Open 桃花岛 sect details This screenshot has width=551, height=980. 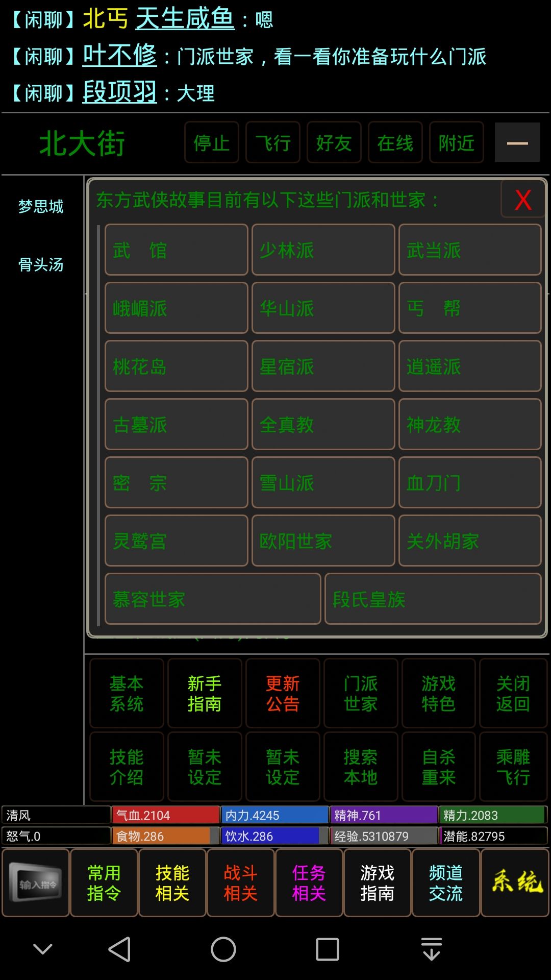(177, 366)
